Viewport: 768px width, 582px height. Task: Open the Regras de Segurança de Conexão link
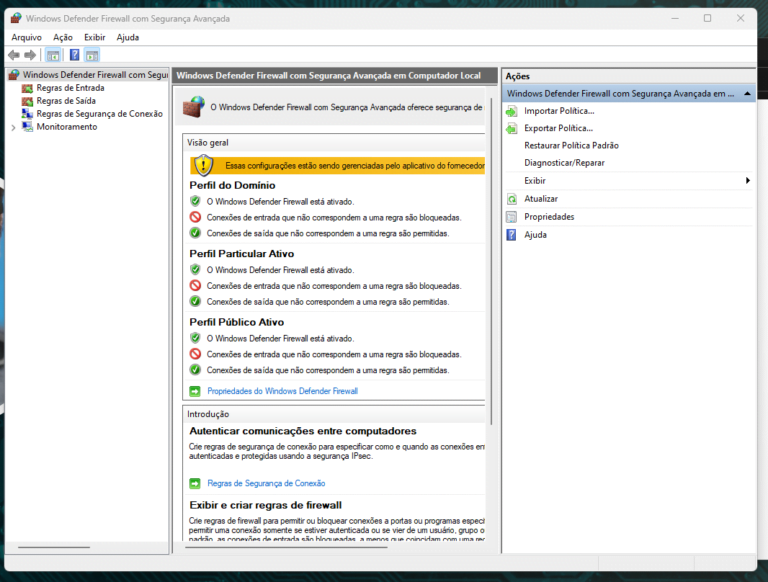(266, 484)
